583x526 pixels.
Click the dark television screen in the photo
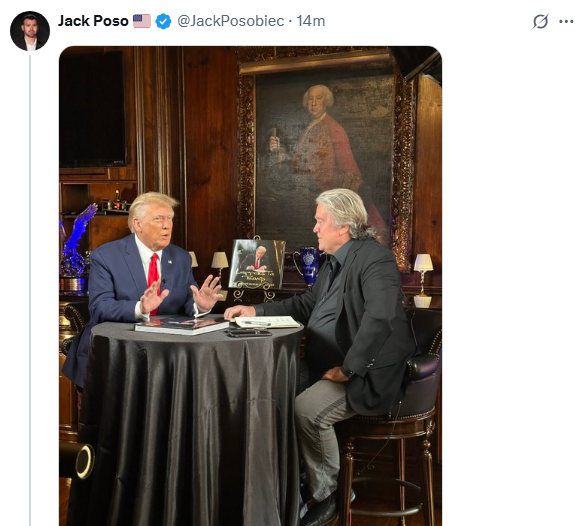[93, 109]
